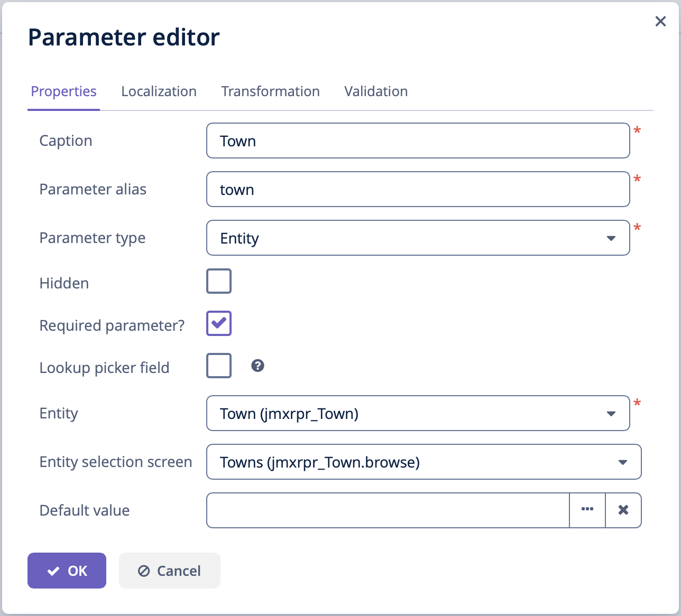Viewport: 681px width, 616px height.
Task: Toggle the Hidden checkbox
Action: (219, 281)
